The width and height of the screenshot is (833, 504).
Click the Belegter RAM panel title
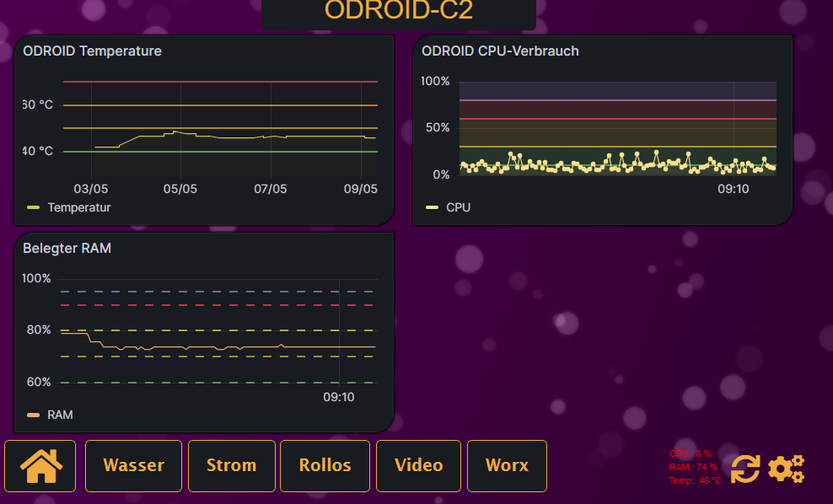[67, 248]
